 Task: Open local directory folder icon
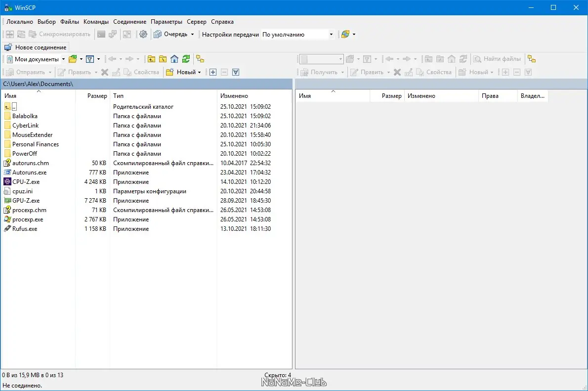(x=73, y=59)
